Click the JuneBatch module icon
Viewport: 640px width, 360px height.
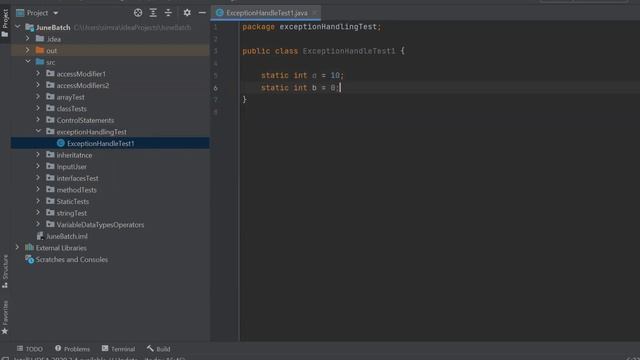[x=29, y=27]
